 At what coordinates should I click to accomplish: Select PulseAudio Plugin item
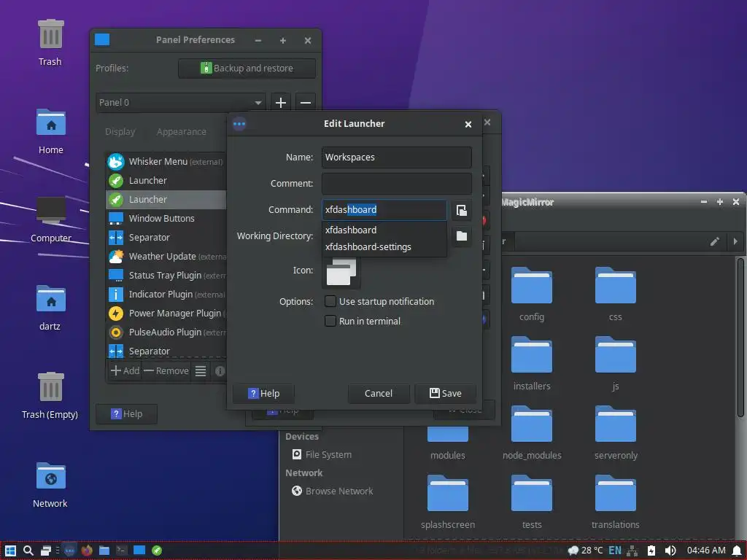tap(166, 332)
